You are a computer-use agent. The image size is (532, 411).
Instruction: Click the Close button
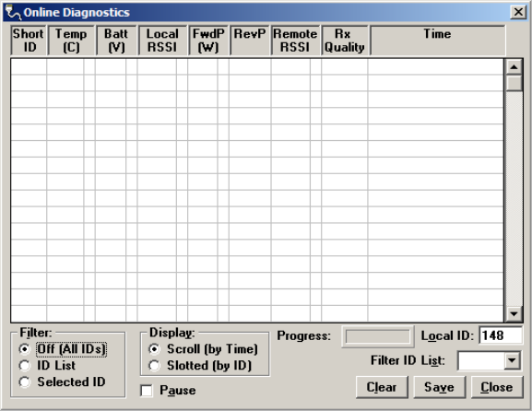click(x=497, y=387)
